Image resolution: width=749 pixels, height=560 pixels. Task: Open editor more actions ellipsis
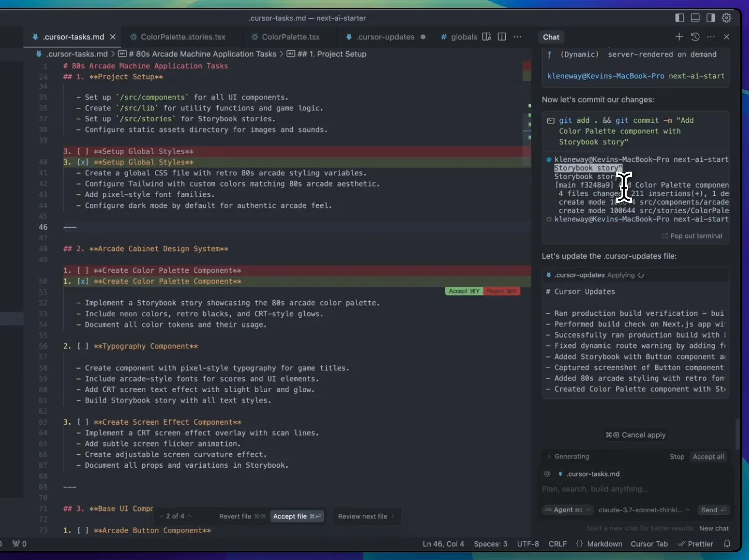point(517,37)
